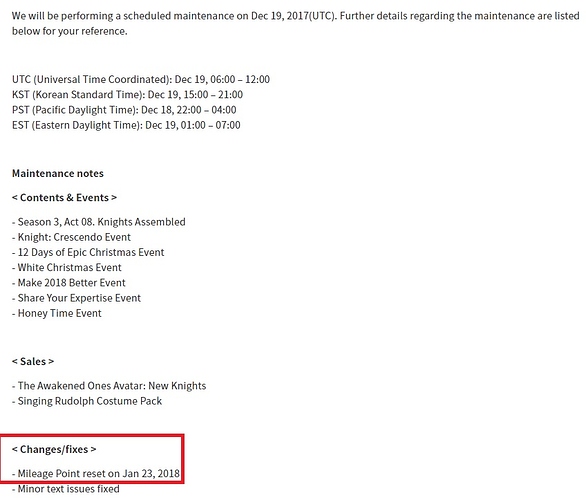Click the UTC maintenance time line
Image resolution: width=586 pixels, height=500 pixels.
tap(141, 79)
